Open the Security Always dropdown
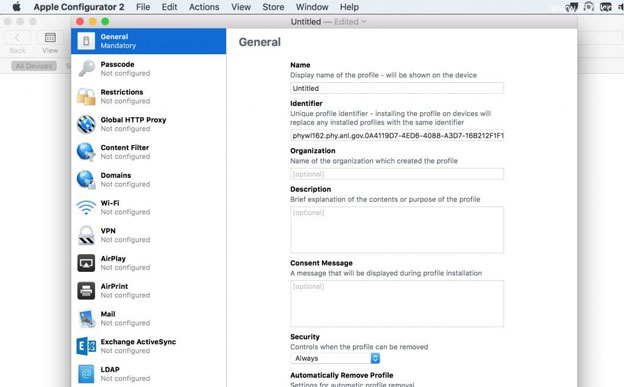624x387 pixels. [x=335, y=358]
